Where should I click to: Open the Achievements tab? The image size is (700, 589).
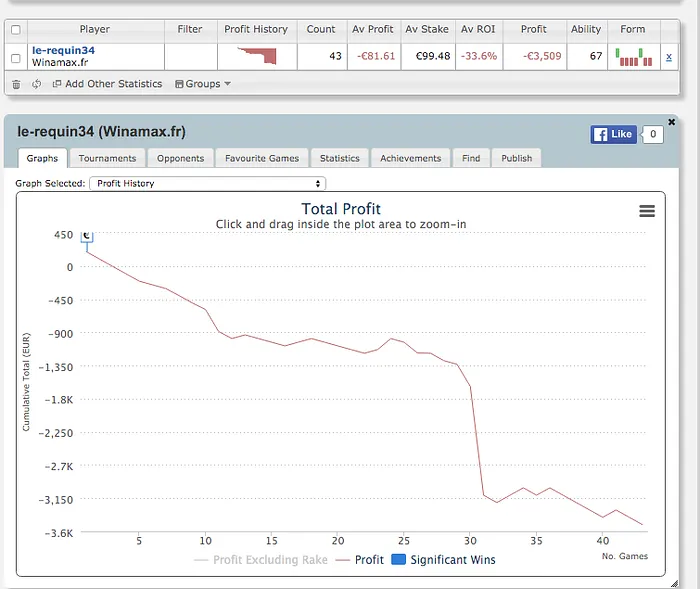point(411,158)
